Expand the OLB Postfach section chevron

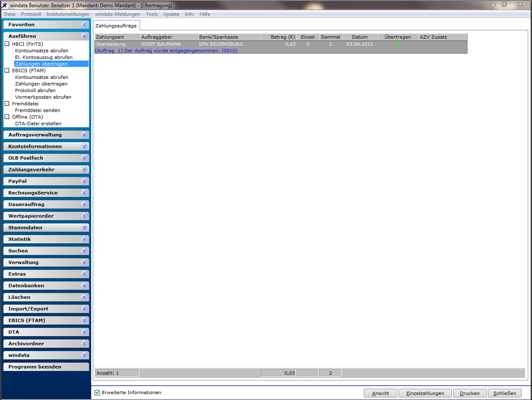tap(84, 158)
